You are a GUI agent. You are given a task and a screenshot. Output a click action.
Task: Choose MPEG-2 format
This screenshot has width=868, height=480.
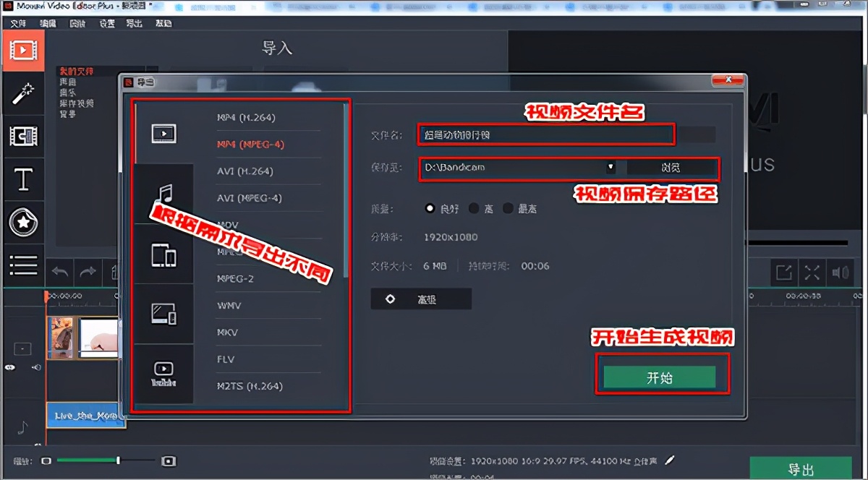[x=234, y=278]
